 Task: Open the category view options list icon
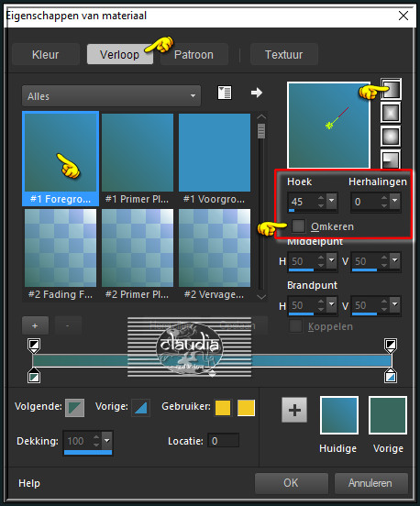225,93
